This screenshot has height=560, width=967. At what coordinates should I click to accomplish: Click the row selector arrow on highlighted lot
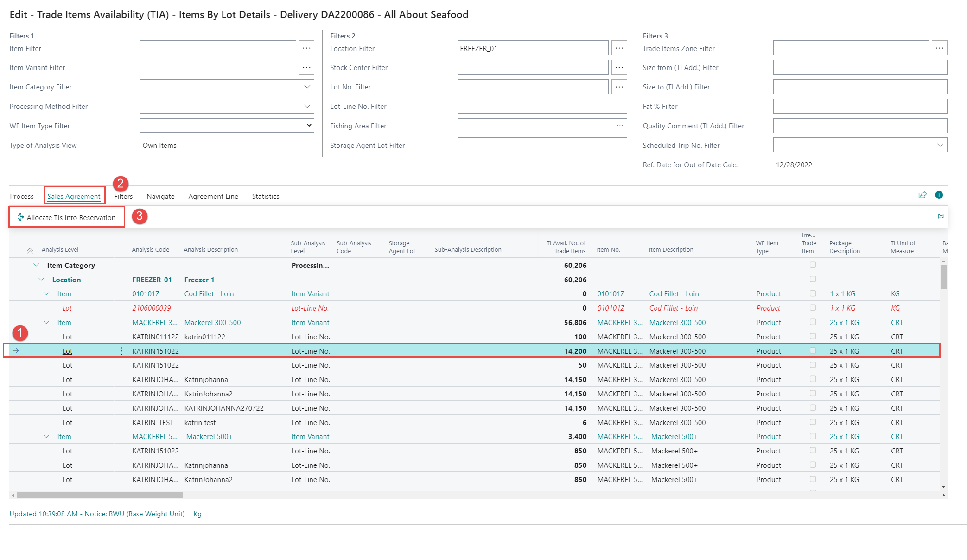click(16, 350)
